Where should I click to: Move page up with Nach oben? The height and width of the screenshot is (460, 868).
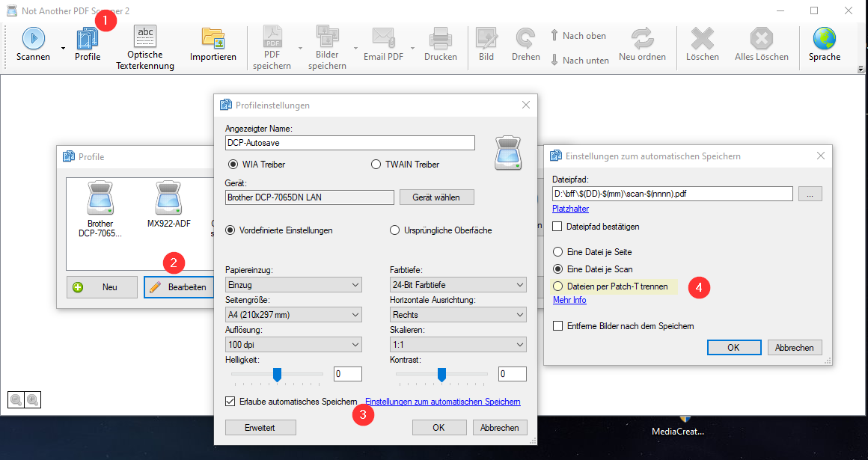tap(578, 35)
